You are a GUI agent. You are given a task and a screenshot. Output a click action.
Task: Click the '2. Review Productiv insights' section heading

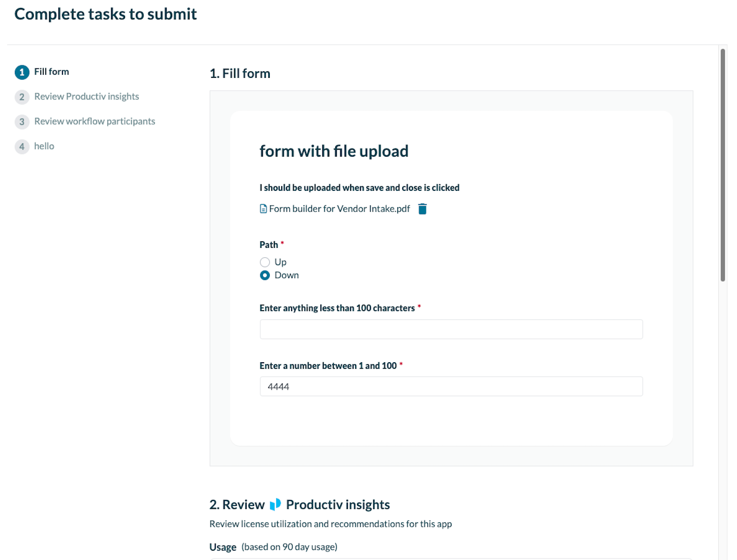pyautogui.click(x=300, y=504)
